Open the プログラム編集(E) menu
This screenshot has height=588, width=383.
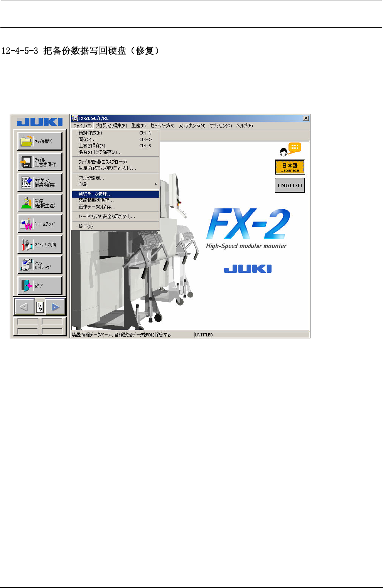(x=111, y=126)
